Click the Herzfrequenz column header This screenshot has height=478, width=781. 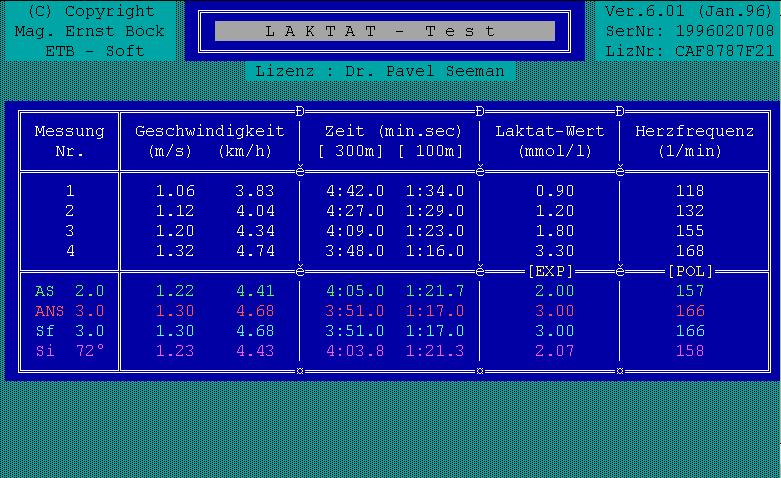[x=694, y=131]
